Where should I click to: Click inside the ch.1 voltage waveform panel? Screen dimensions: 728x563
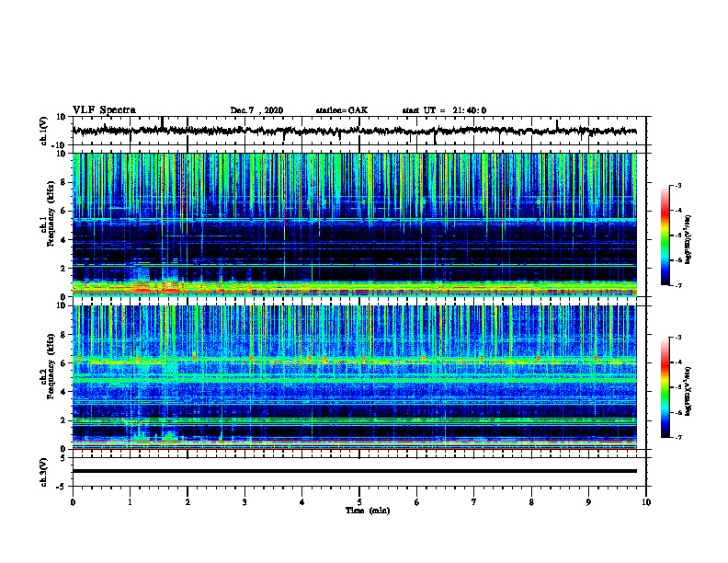point(358,131)
